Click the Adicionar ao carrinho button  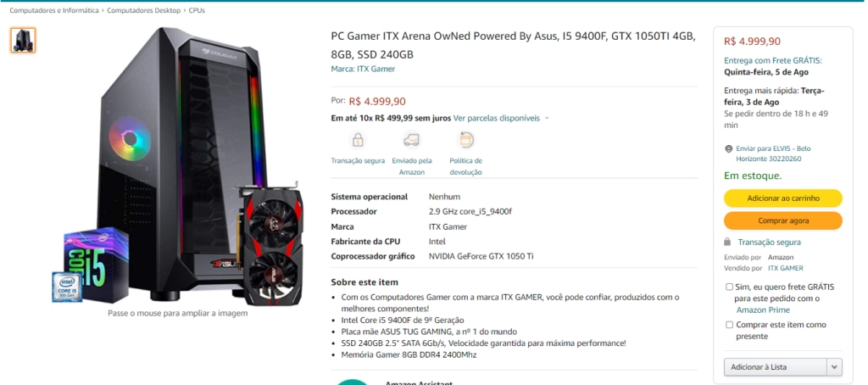(x=783, y=198)
